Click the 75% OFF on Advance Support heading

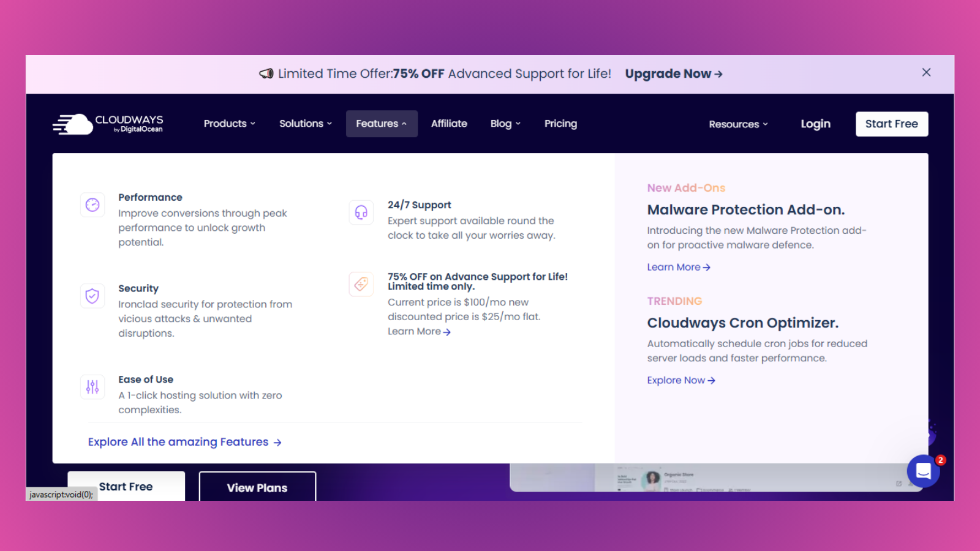pyautogui.click(x=478, y=281)
